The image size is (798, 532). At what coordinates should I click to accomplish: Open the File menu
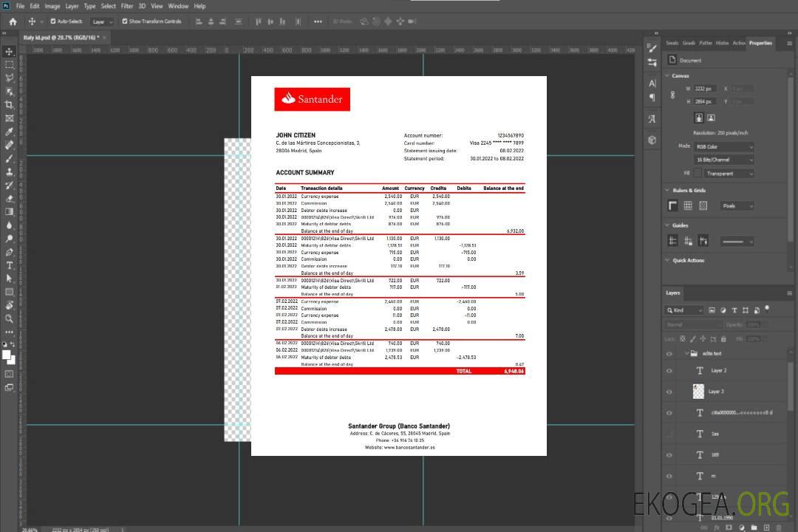21,6
